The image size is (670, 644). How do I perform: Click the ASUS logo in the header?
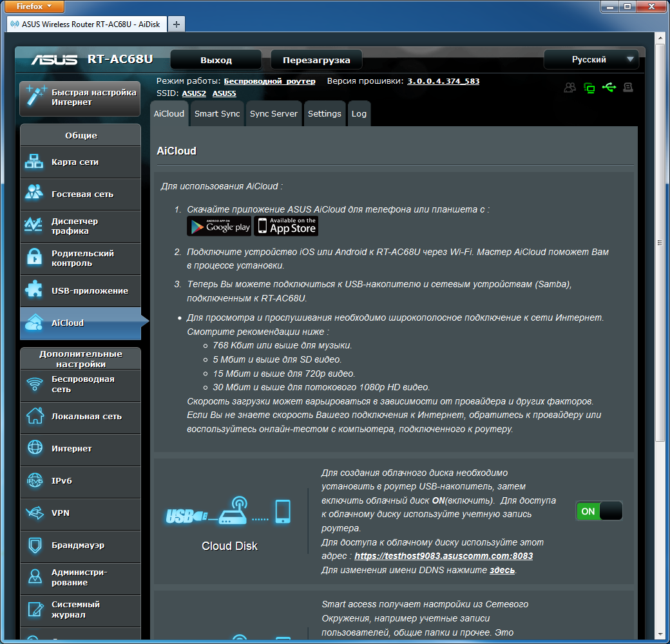(x=55, y=59)
